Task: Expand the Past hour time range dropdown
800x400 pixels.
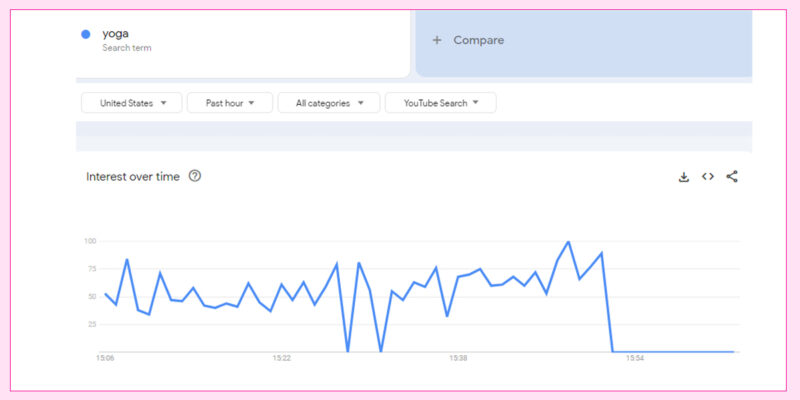Action: coord(230,103)
